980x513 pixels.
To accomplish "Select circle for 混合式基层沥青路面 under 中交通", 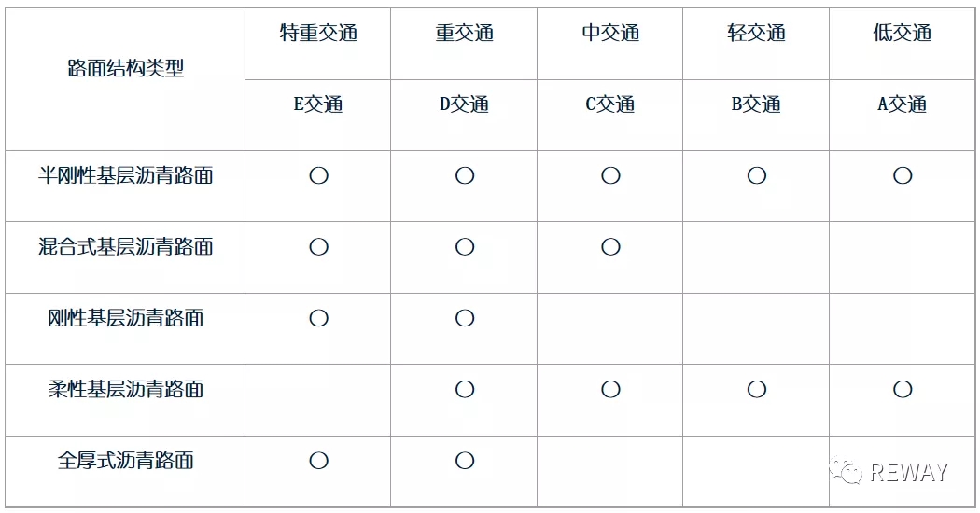I will [610, 247].
